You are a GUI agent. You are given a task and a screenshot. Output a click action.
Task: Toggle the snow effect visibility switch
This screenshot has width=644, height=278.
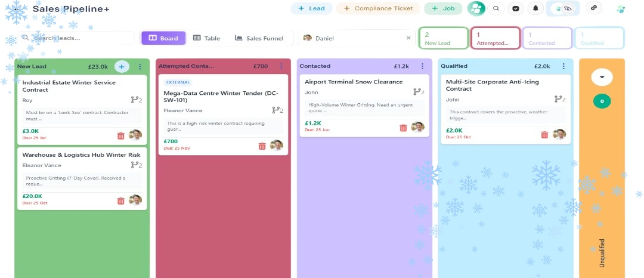click(x=563, y=8)
